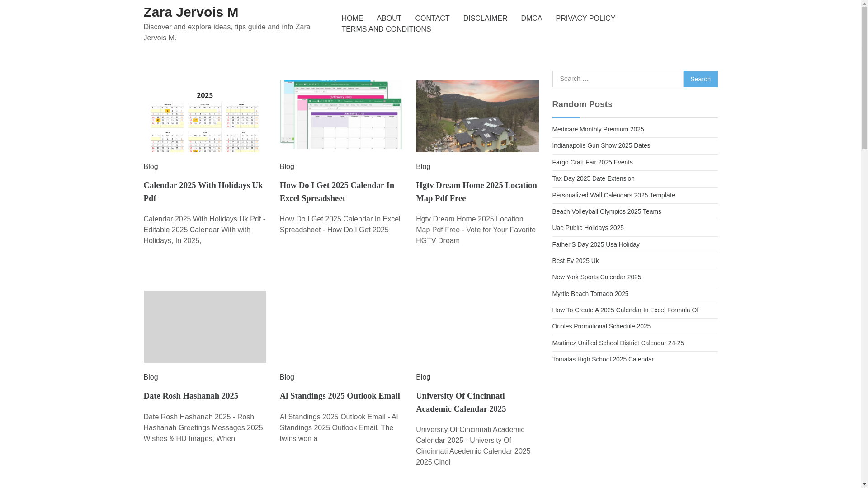Open Myrtle Beach Tornado 2025 link
Viewport: 868px width, 488px height.
pos(590,294)
